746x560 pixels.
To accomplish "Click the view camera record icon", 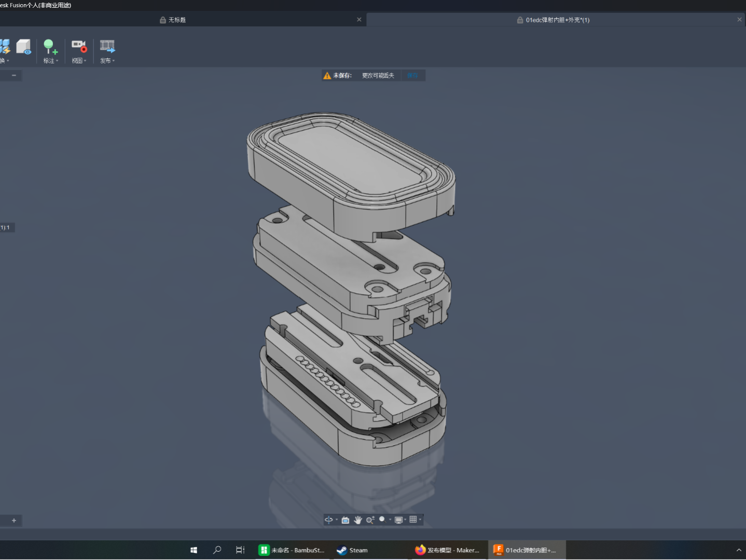I will (79, 46).
